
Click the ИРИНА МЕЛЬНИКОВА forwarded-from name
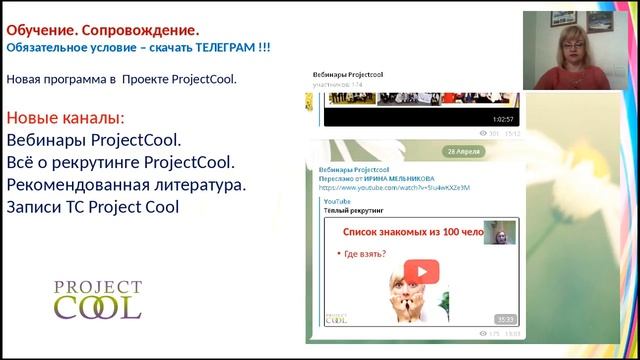pyautogui.click(x=399, y=179)
